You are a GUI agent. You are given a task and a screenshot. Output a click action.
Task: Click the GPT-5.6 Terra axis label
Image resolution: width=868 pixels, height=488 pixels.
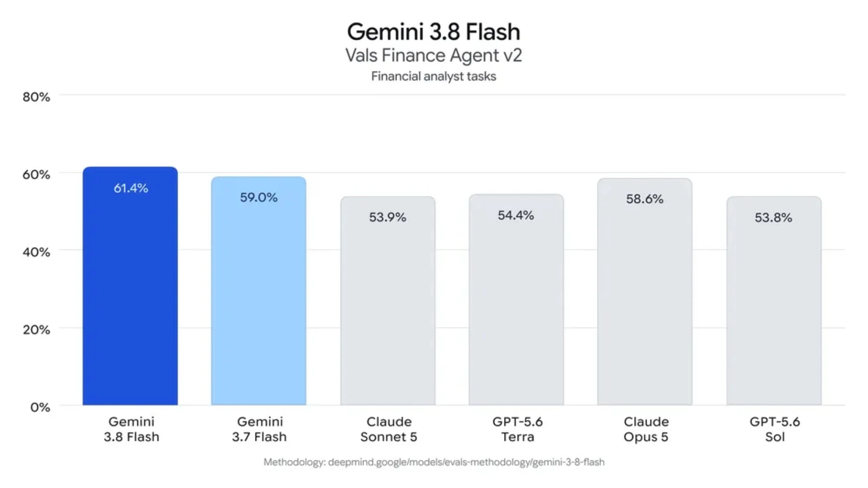point(518,429)
